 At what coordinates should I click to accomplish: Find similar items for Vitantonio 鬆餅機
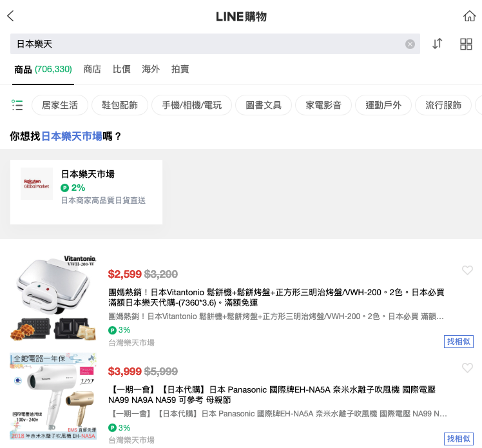pyautogui.click(x=459, y=342)
